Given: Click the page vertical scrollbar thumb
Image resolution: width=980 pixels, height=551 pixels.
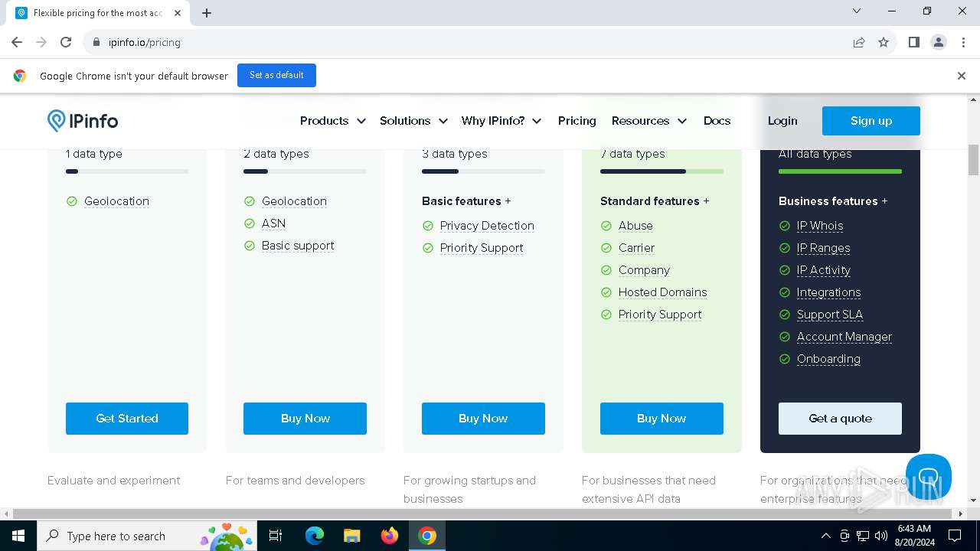Looking at the screenshot, I should (973, 159).
